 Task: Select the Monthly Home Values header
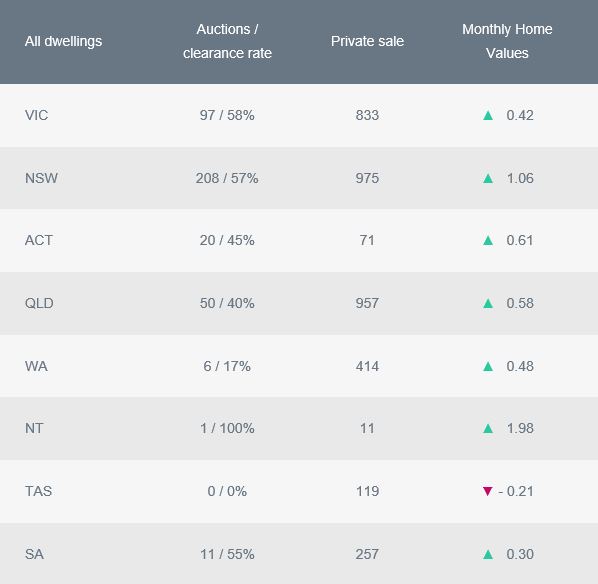[507, 41]
